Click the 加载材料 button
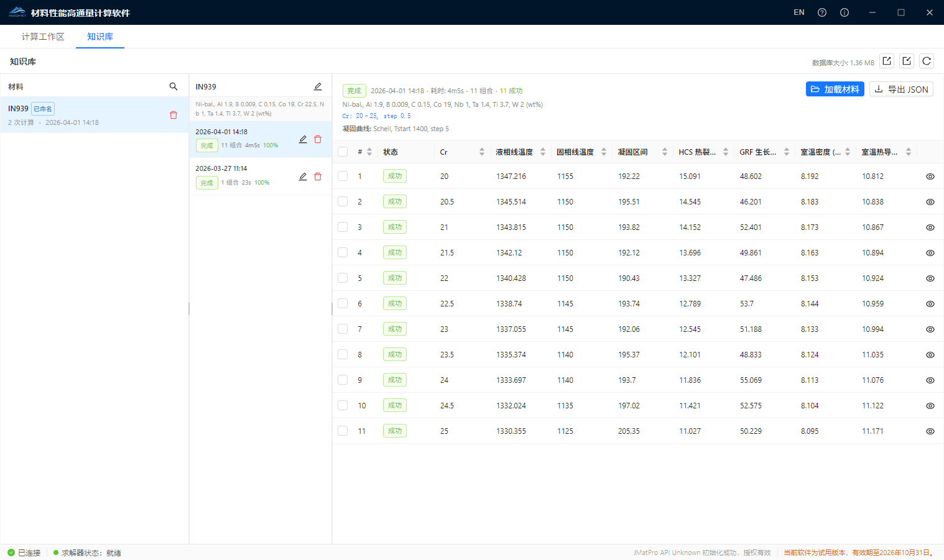This screenshot has height=560, width=944. point(835,89)
